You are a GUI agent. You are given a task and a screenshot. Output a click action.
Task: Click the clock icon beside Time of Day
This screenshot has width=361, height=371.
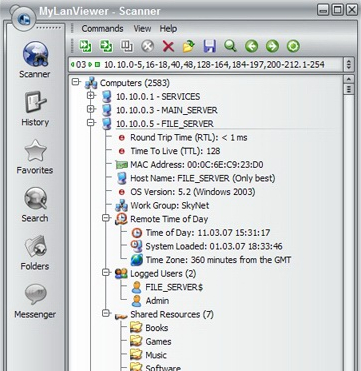point(137,233)
